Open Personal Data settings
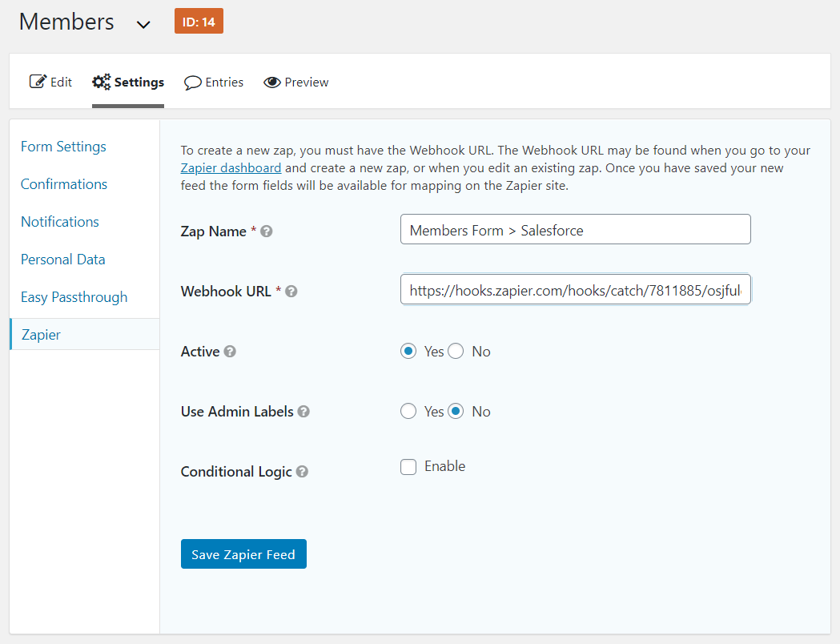 coord(62,259)
